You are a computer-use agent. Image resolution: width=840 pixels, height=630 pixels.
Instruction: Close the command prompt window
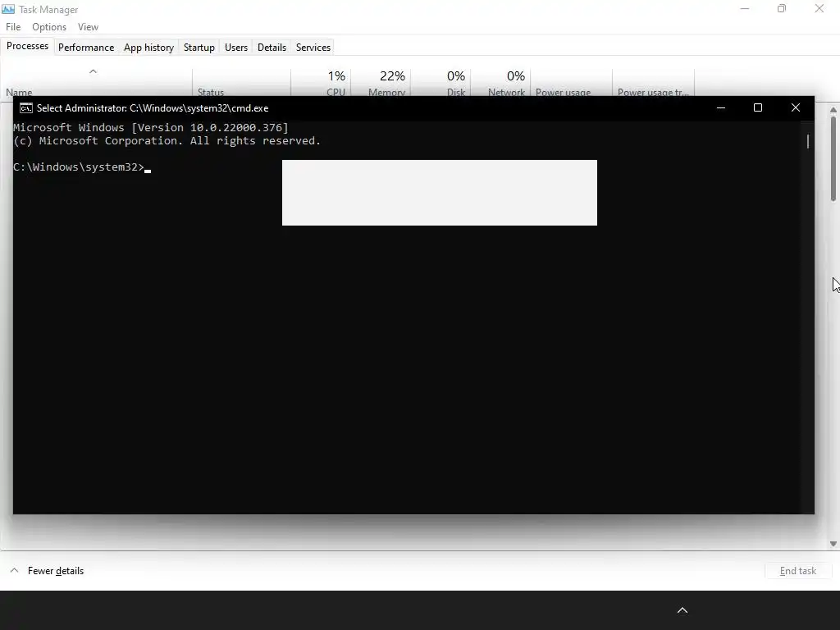tap(796, 107)
